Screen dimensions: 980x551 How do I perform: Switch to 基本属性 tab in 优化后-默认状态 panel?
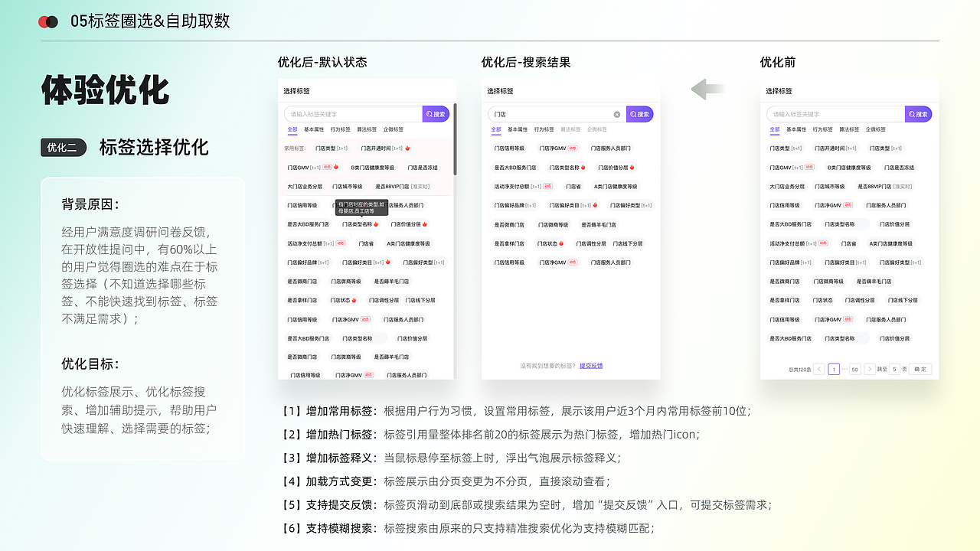click(314, 129)
